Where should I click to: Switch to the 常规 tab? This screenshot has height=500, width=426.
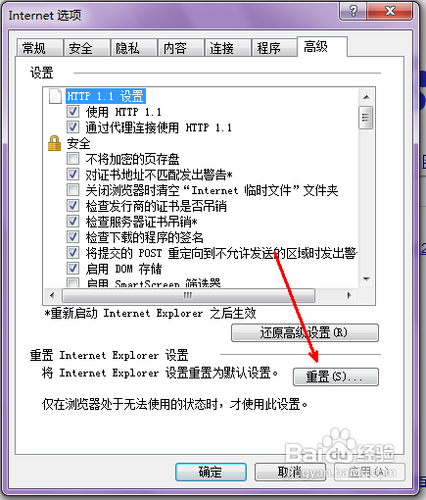pos(40,48)
